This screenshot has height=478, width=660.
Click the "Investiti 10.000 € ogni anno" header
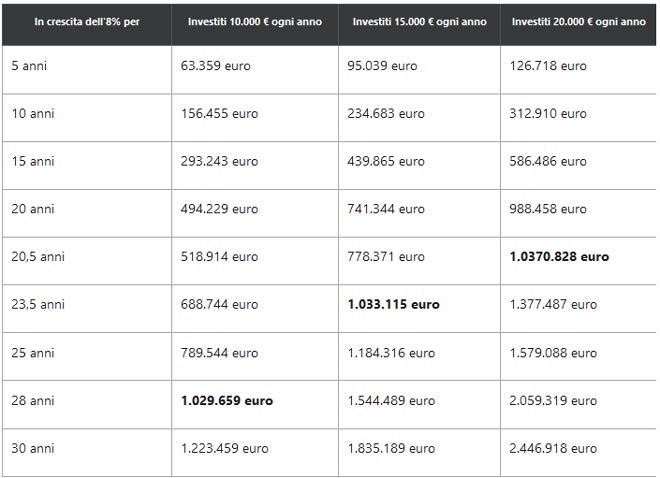coord(255,22)
